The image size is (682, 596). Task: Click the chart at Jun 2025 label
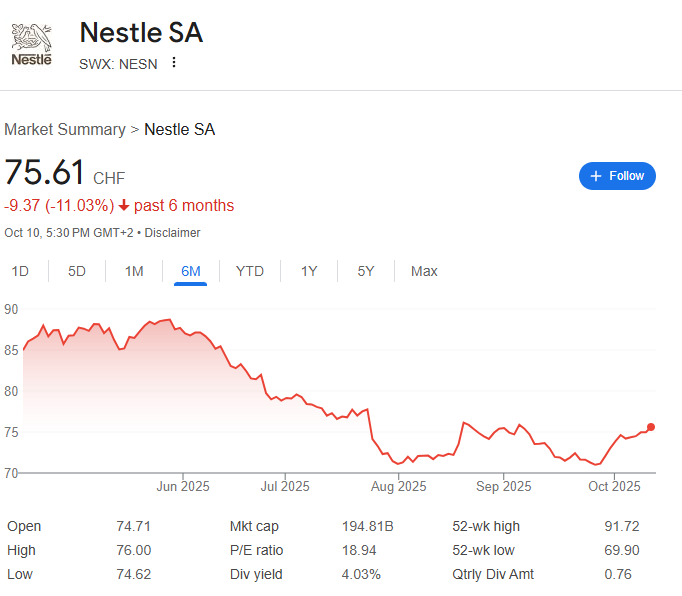[x=182, y=487]
